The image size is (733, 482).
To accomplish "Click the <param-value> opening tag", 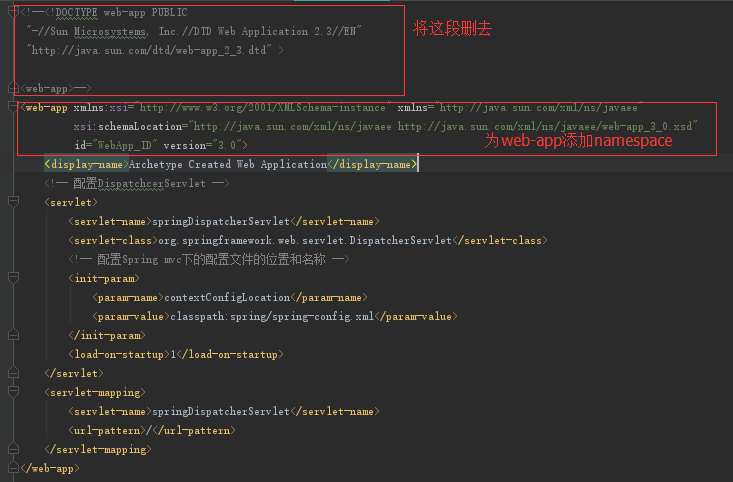I will [x=131, y=317].
